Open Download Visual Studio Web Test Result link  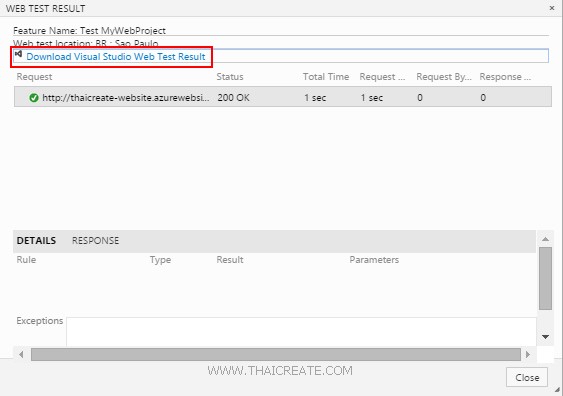tap(116, 57)
